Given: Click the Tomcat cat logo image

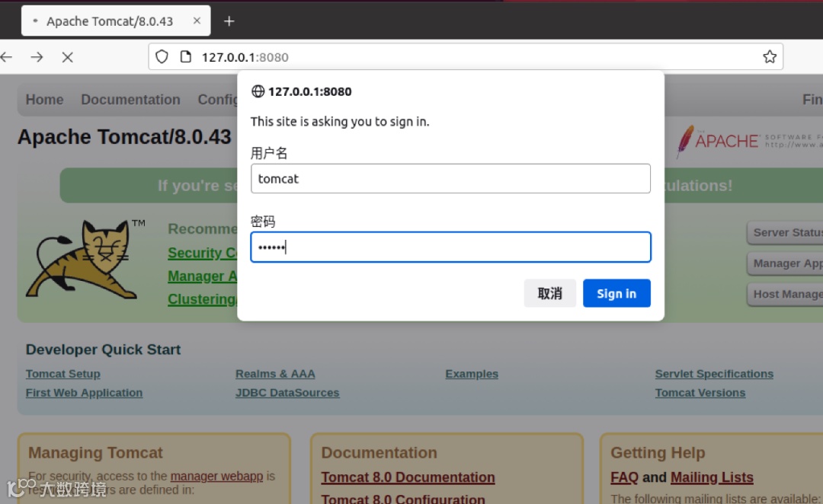Looking at the screenshot, I should pos(84,260).
